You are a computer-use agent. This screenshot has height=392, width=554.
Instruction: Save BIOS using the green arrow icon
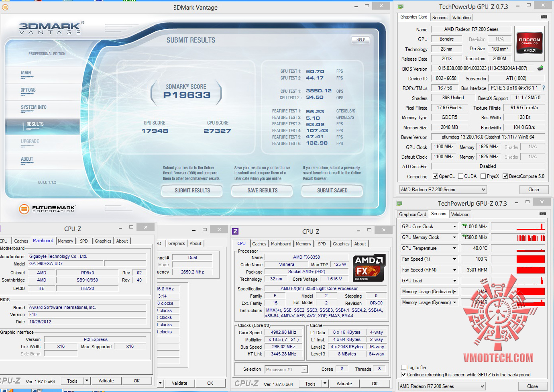(x=540, y=68)
